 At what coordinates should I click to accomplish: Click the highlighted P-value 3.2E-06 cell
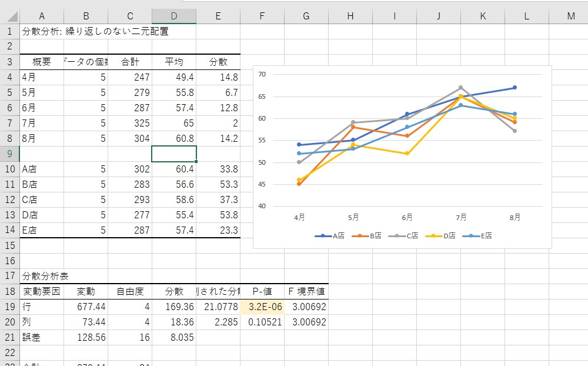coord(262,307)
